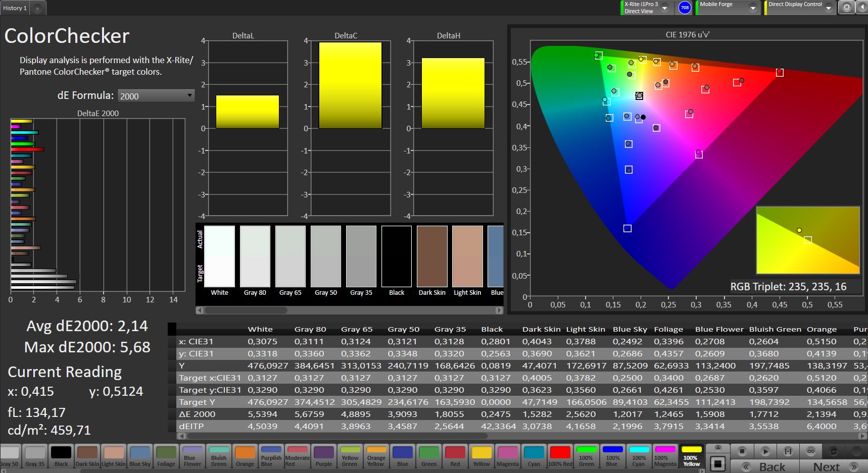Add a new history tab with plus
The height and width of the screenshot is (473, 868).
tap(37, 8)
